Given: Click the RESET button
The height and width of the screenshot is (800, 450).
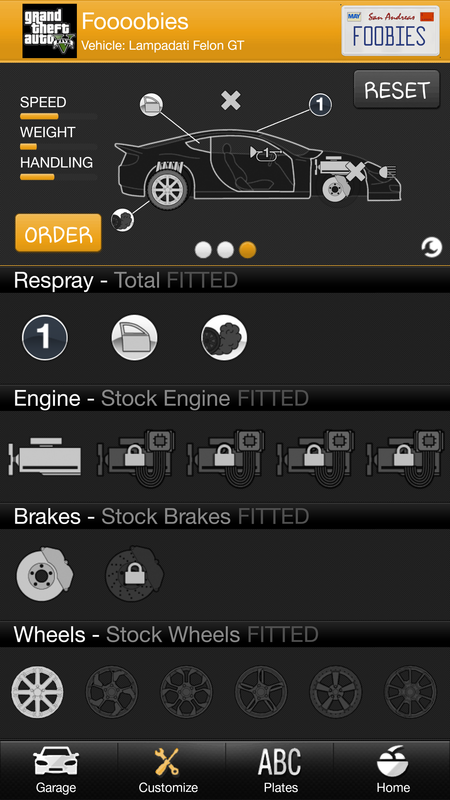Looking at the screenshot, I should click(396, 90).
